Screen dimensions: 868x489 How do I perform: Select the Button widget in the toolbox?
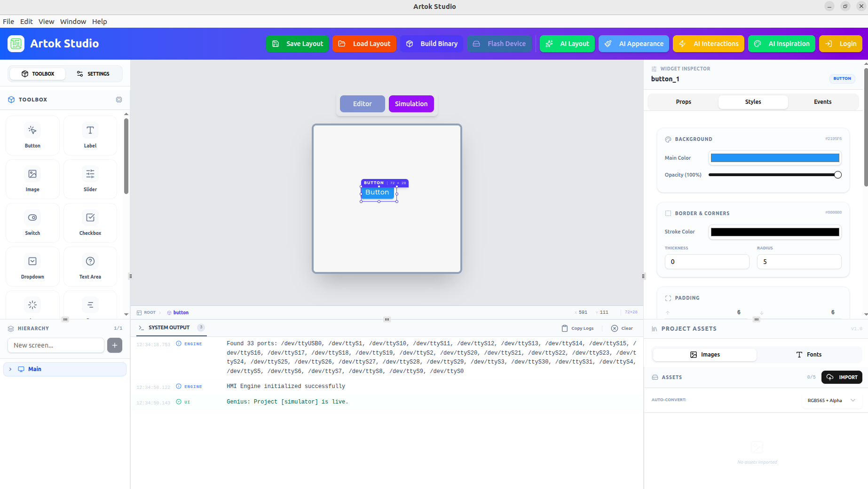[32, 135]
